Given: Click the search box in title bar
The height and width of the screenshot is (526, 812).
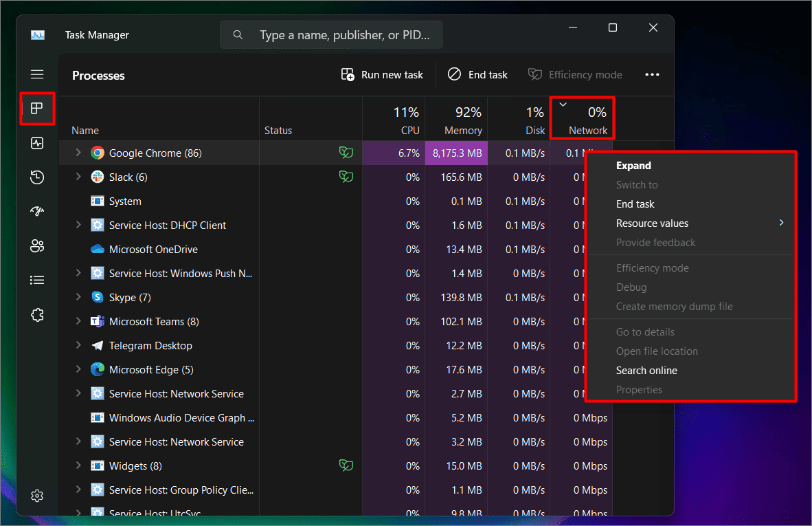Looking at the screenshot, I should [x=332, y=35].
